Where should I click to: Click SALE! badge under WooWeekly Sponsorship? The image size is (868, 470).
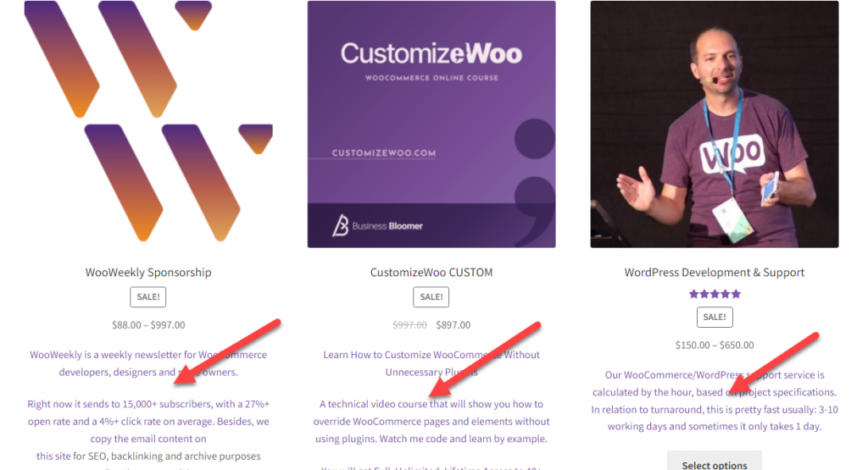147,297
